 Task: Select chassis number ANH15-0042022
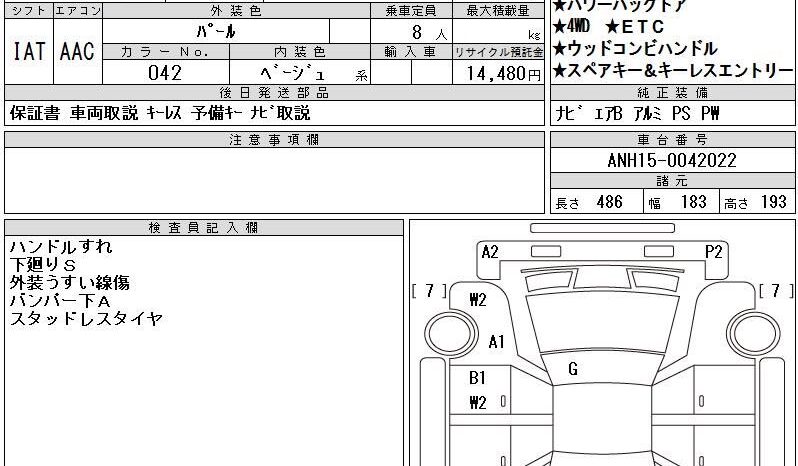click(672, 161)
